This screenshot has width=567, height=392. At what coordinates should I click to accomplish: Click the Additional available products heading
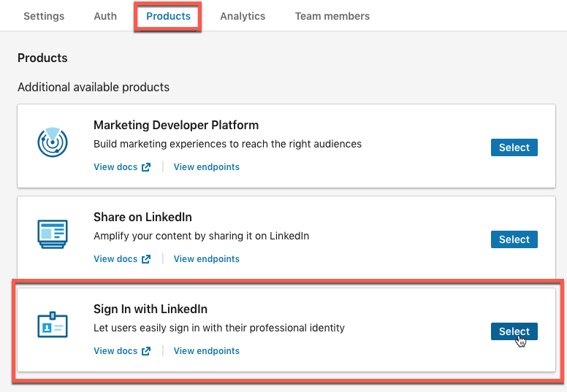[94, 87]
